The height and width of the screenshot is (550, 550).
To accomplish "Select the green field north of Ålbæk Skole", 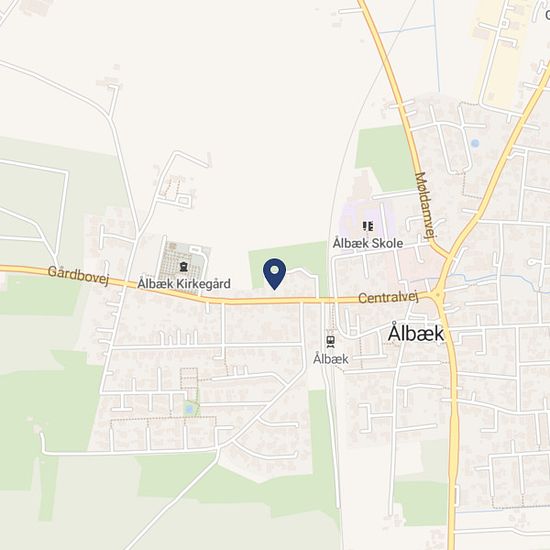I will click(x=385, y=158).
